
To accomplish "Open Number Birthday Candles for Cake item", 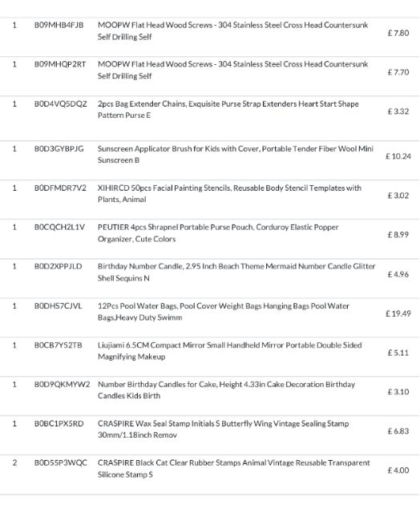I will (226, 390).
